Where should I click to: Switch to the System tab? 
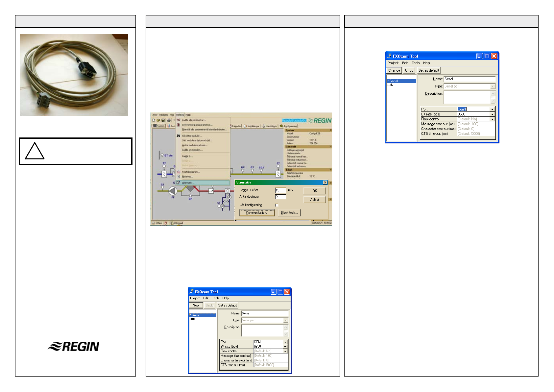[x=159, y=126]
